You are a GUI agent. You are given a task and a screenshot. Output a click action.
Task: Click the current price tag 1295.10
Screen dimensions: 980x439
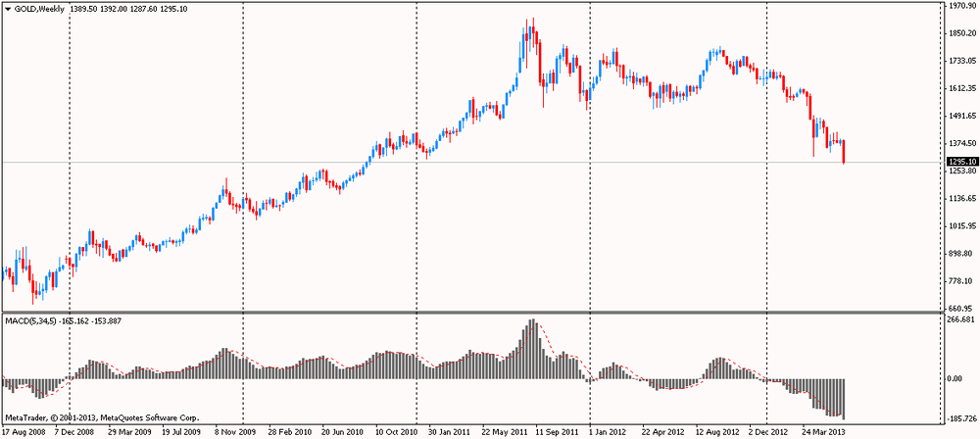coord(959,162)
